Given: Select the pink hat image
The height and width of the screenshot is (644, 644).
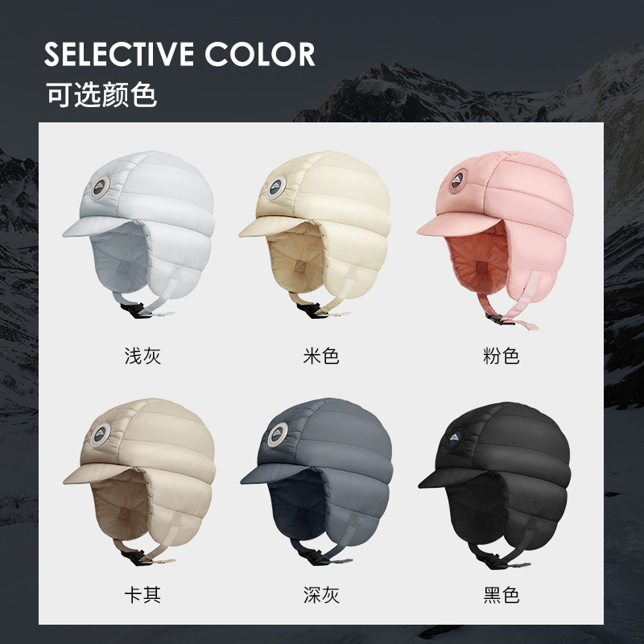Looking at the screenshot, I should pyautogui.click(x=495, y=240).
